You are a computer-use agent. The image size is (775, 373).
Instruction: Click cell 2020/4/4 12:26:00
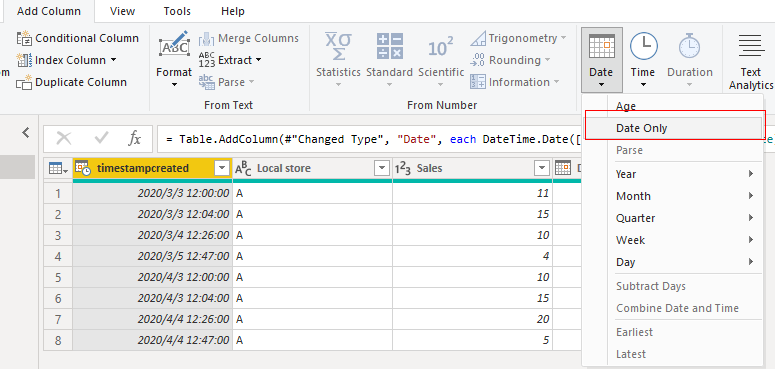(153, 320)
